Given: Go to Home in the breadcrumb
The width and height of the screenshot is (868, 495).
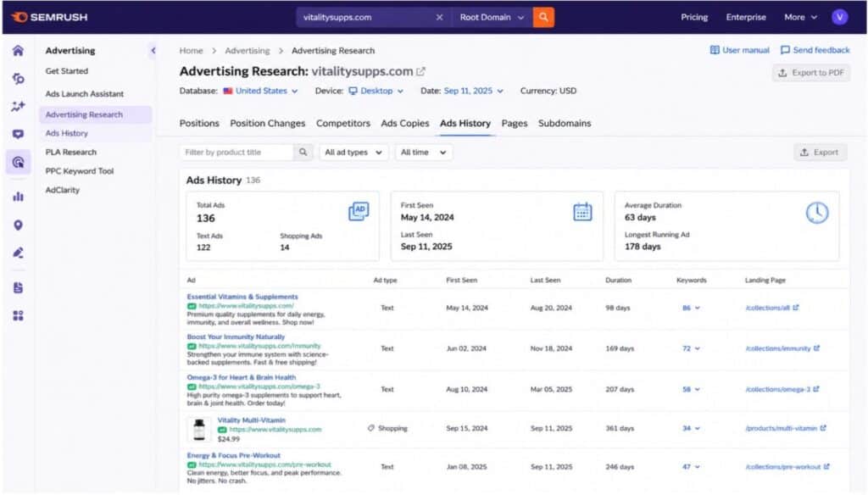Looking at the screenshot, I should [191, 50].
